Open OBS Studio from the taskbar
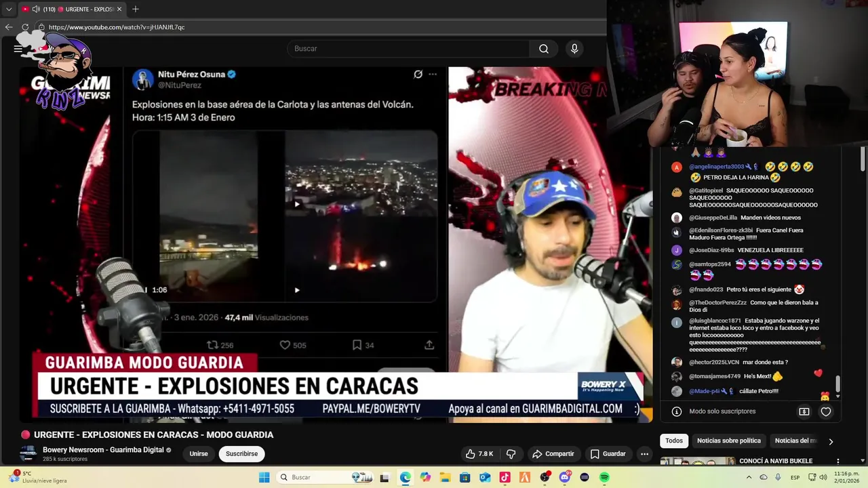The width and height of the screenshot is (868, 488). pos(545,477)
